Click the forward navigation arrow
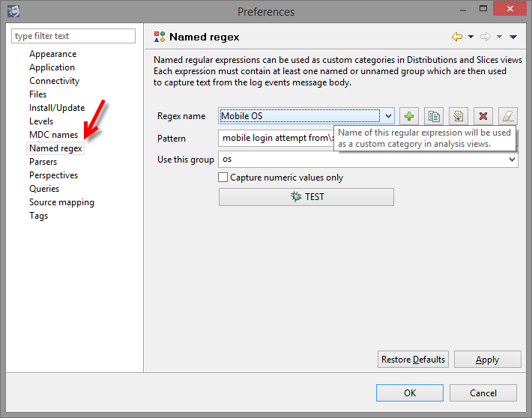 486,37
